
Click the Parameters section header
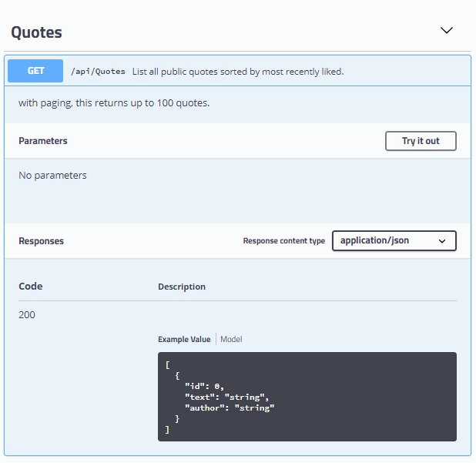coord(43,141)
